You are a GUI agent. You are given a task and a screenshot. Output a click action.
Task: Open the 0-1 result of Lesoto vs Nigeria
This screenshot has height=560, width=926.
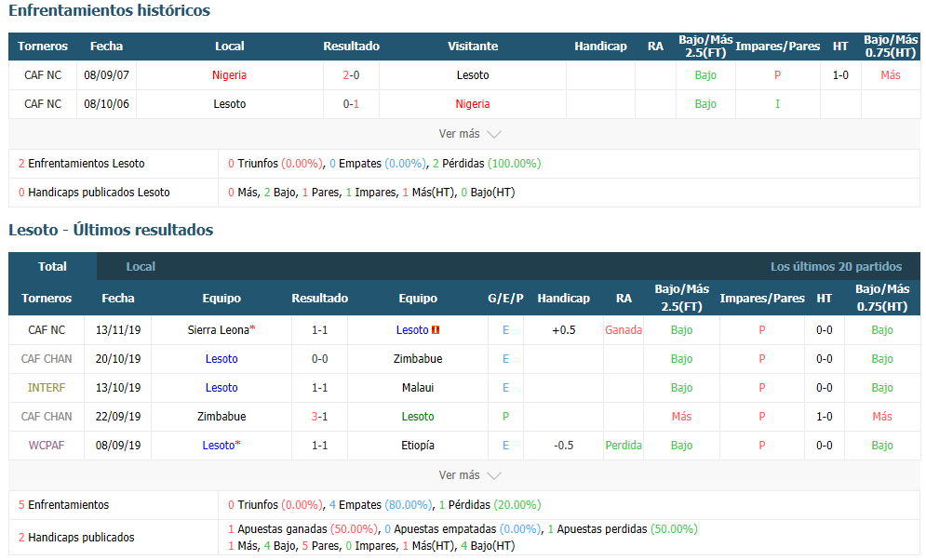pyautogui.click(x=351, y=104)
